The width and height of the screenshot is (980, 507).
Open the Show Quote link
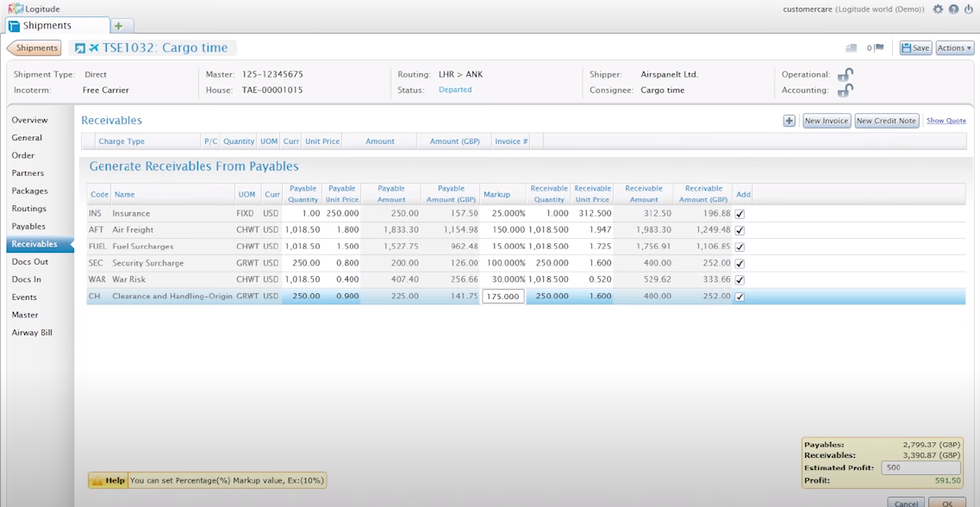(x=946, y=121)
